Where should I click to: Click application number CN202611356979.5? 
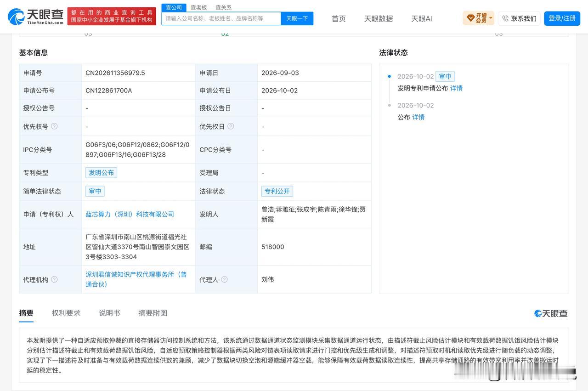pos(115,73)
